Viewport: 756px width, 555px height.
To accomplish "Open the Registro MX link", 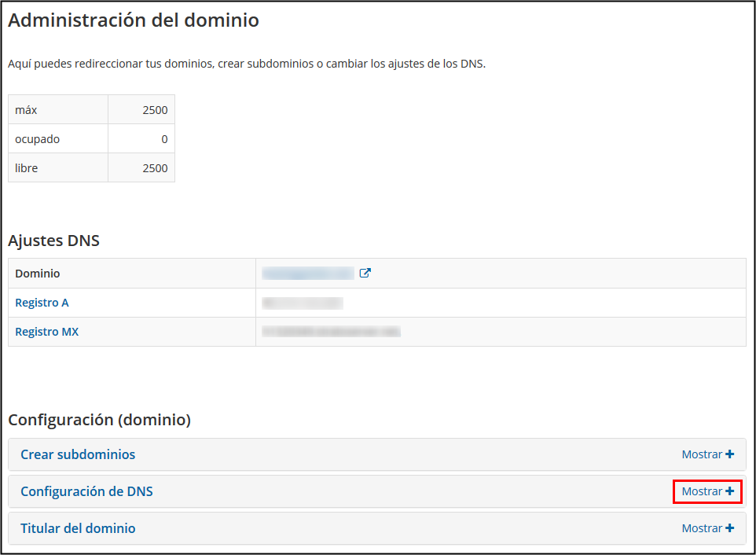I will click(46, 332).
